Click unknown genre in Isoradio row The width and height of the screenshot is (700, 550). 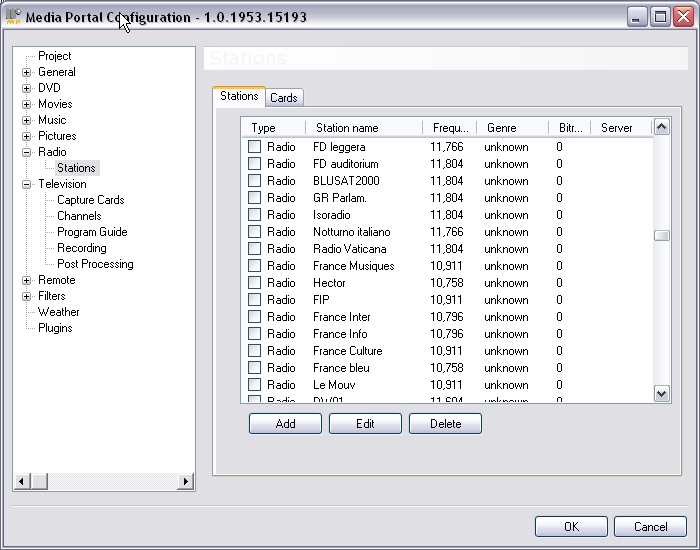(x=506, y=215)
